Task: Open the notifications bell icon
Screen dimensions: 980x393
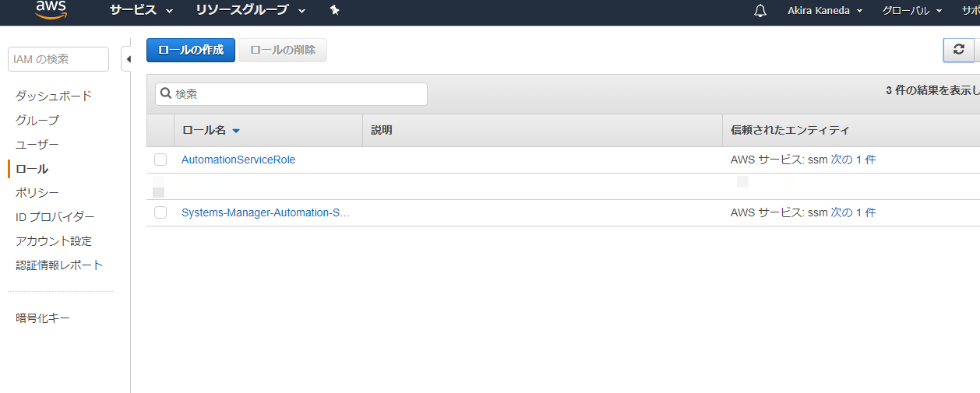Action: pyautogui.click(x=760, y=11)
